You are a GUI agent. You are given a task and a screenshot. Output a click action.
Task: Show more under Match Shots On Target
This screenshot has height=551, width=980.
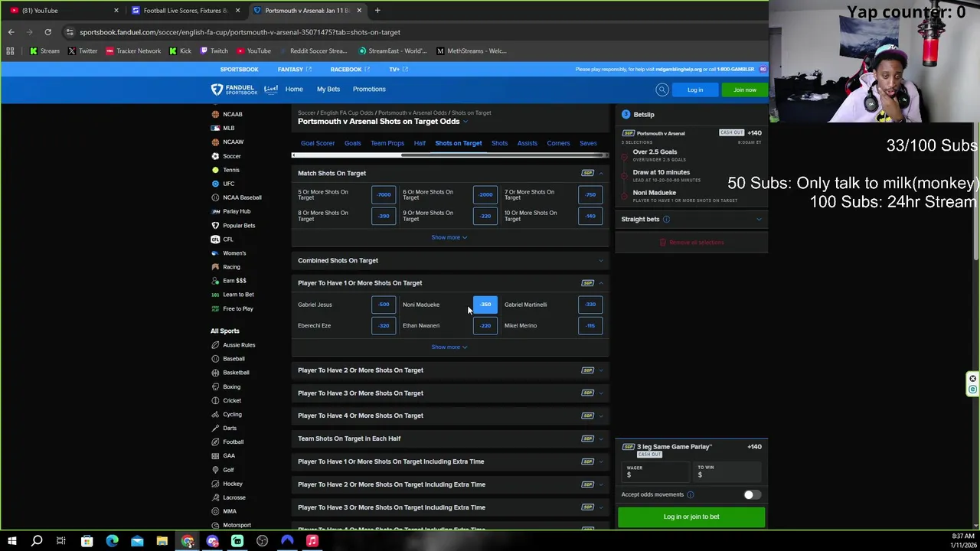click(449, 237)
